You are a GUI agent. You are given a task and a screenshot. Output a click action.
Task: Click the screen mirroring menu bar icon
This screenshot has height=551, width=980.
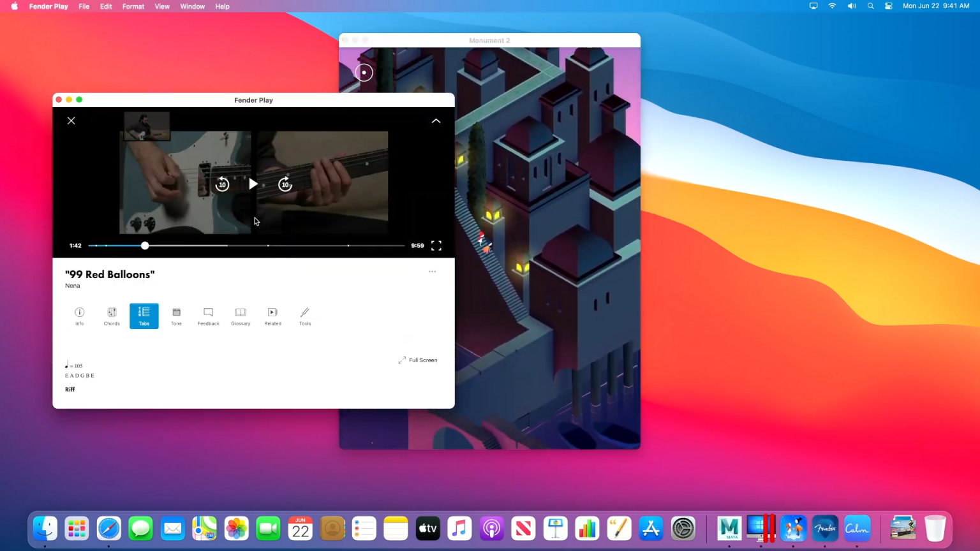[813, 6]
